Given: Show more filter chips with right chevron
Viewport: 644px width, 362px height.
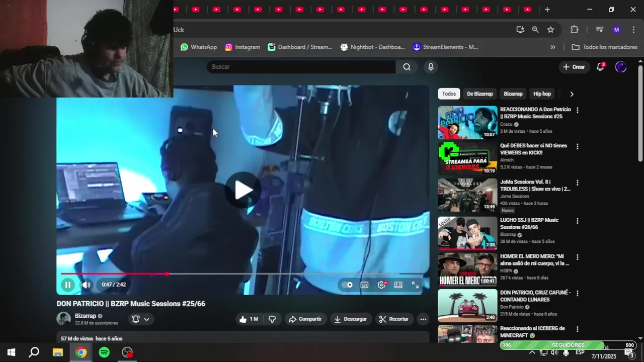Looking at the screenshot, I should click(x=572, y=94).
